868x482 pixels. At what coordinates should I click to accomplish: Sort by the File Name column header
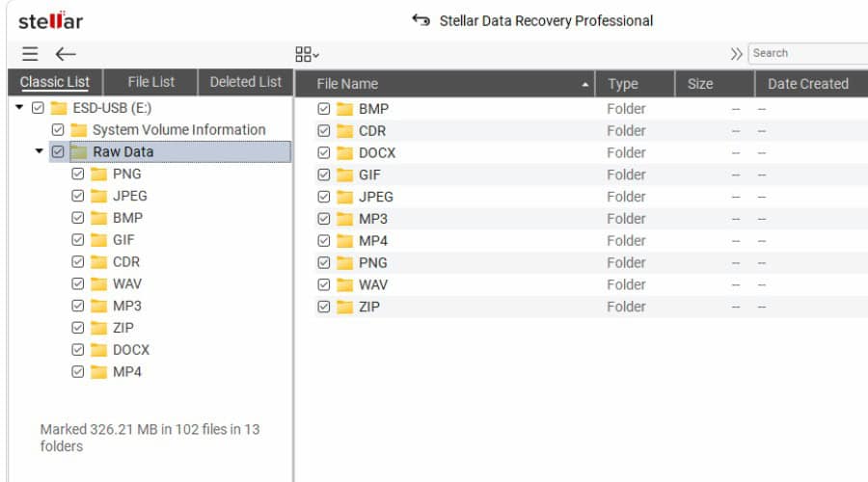point(445,84)
